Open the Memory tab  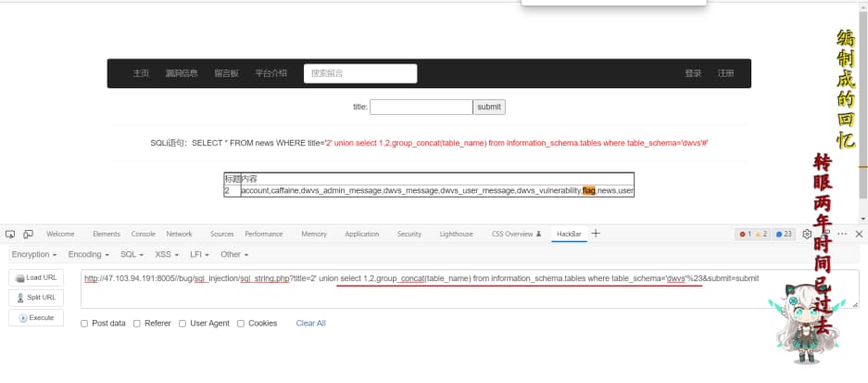[x=314, y=234]
